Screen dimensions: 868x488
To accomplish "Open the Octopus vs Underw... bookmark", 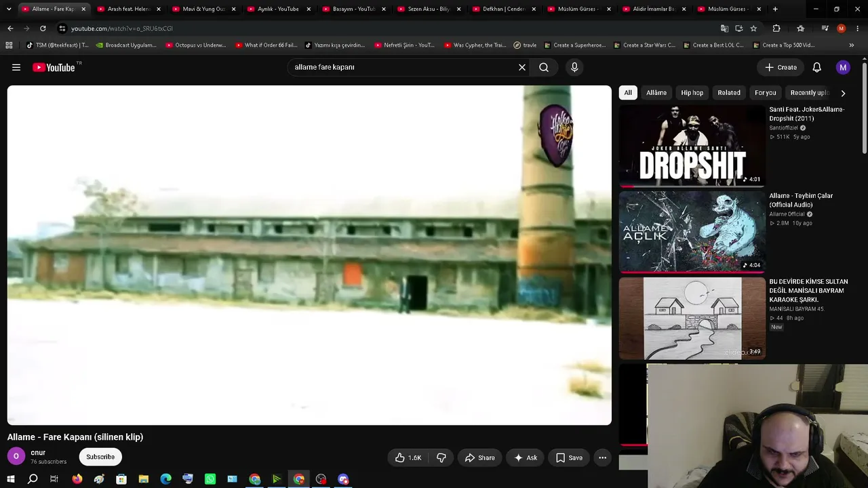I will 196,45.
